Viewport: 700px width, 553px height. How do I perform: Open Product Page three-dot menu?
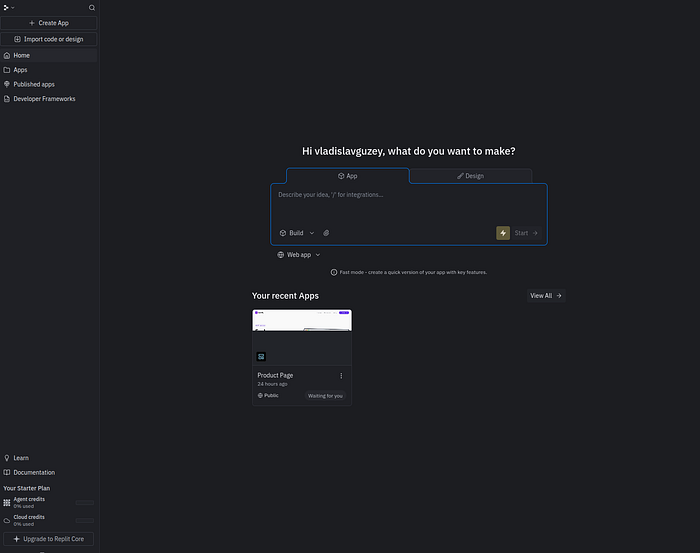pos(341,376)
